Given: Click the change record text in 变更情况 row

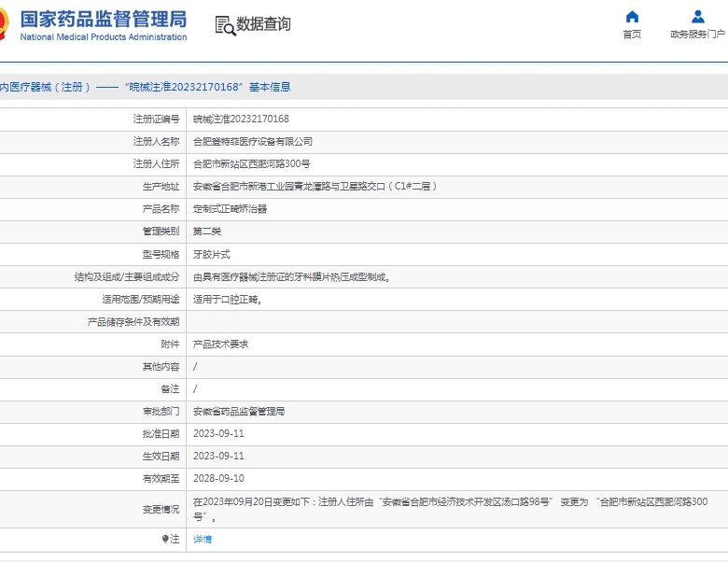Looking at the screenshot, I should [x=451, y=509].
